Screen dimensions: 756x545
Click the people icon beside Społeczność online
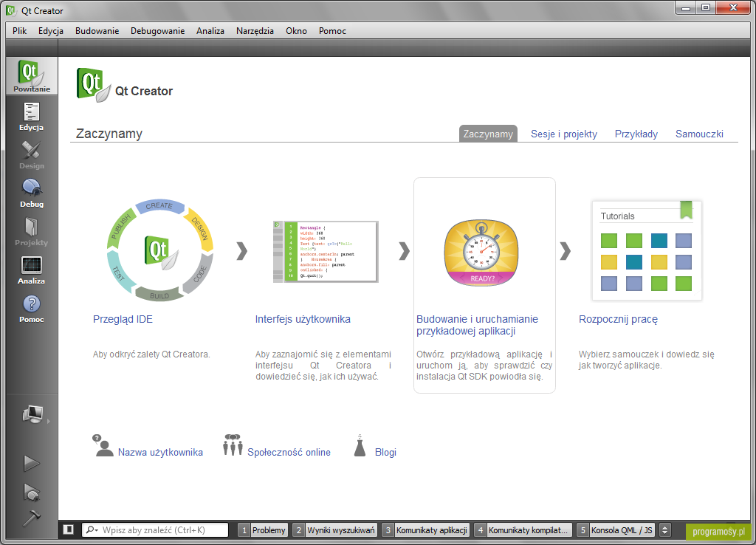tap(233, 445)
